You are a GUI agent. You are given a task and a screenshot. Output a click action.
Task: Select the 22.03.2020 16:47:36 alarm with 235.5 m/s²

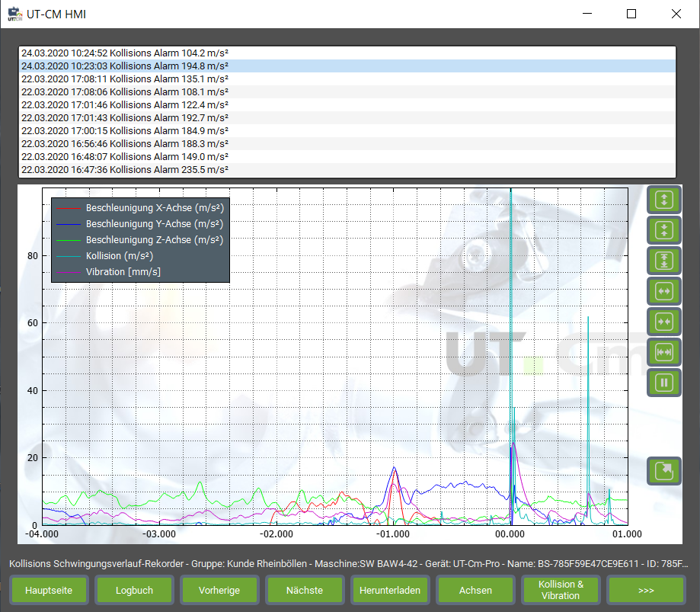click(125, 169)
